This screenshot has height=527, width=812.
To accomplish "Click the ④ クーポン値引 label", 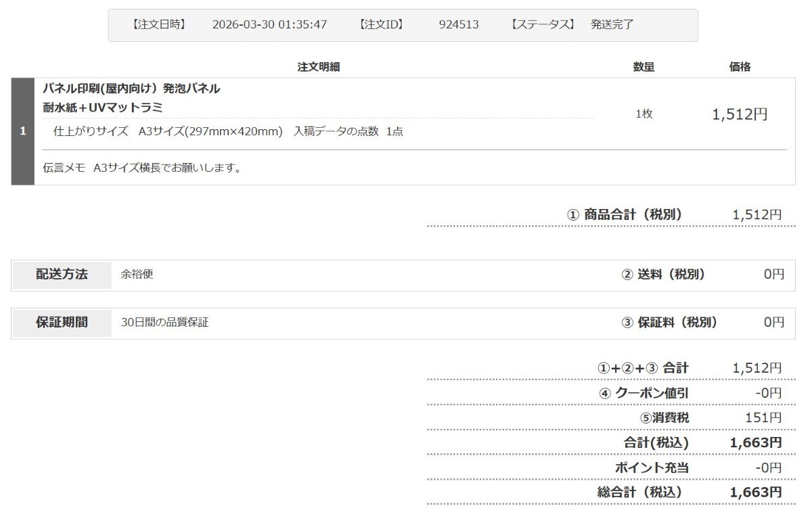I will (x=644, y=393).
